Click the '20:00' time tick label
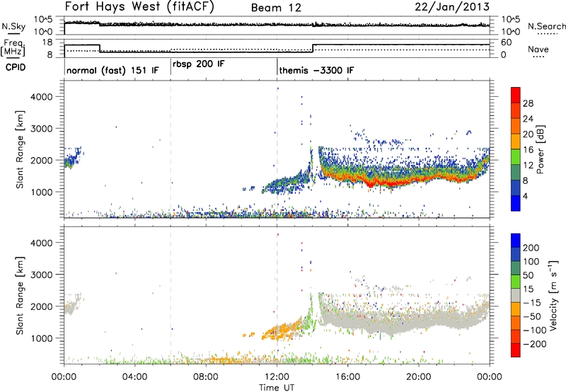 click(419, 377)
